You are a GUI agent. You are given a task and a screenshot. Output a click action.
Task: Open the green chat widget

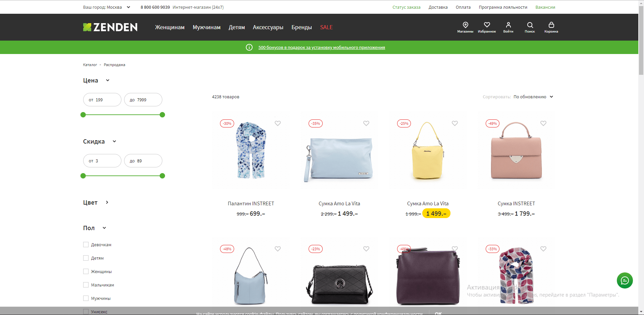point(625,280)
